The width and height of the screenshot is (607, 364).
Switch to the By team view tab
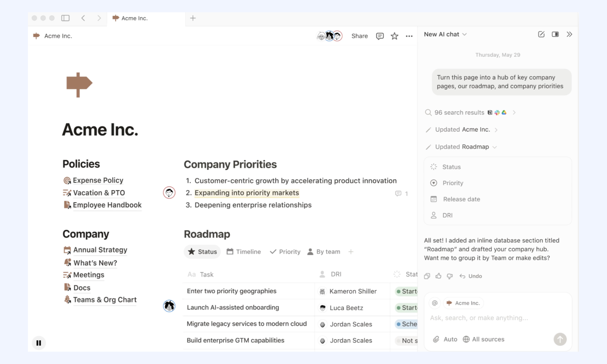324,252
